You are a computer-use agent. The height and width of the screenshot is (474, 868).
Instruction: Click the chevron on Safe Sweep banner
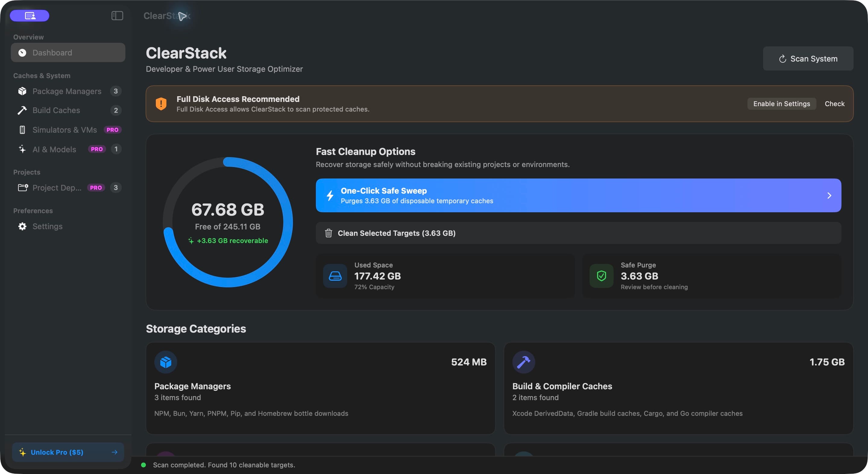[829, 195]
